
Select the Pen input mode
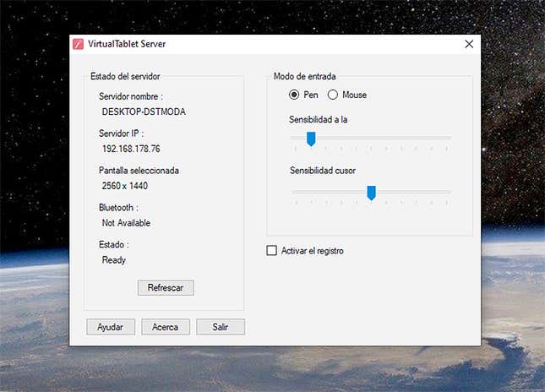(294, 95)
